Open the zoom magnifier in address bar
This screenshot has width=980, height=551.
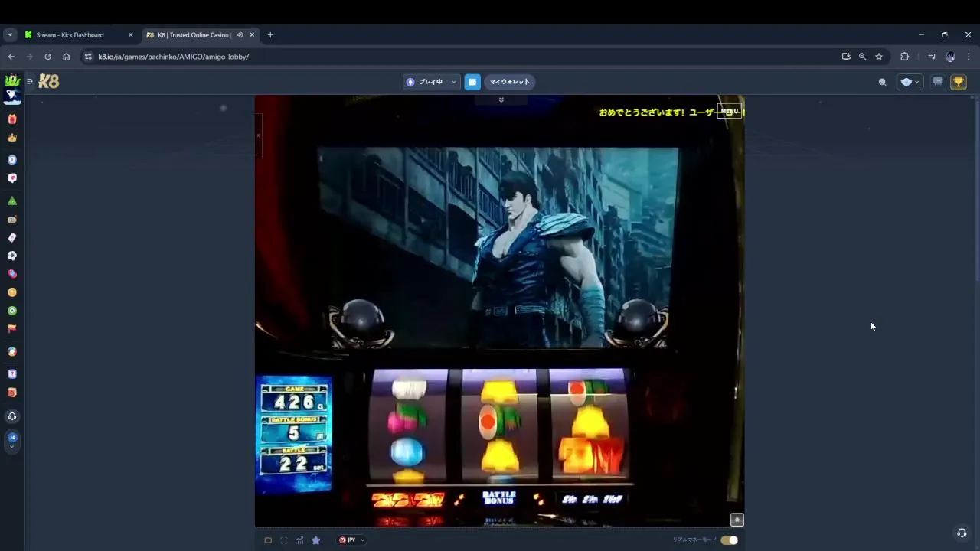[862, 57]
